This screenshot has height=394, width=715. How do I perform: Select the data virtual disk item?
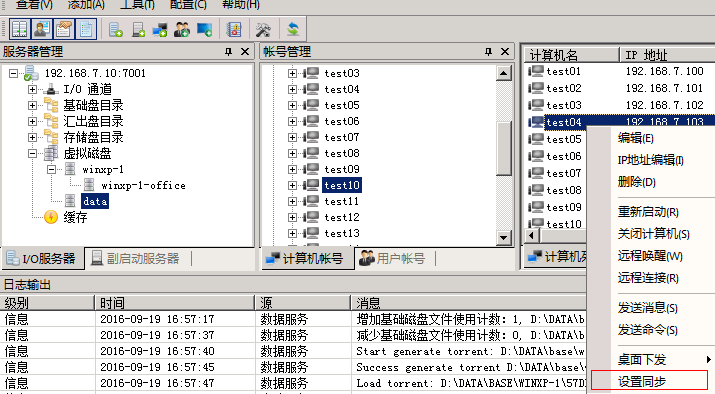point(95,201)
